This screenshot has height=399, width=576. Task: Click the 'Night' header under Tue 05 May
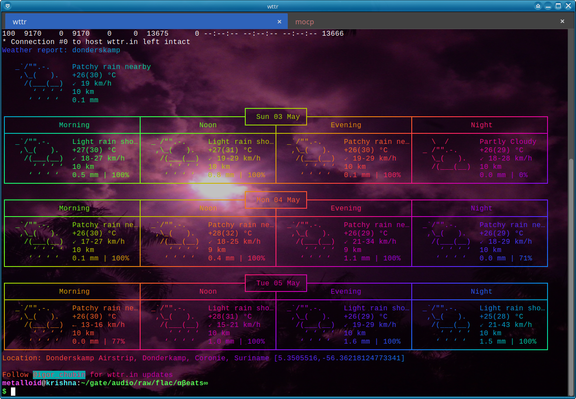[481, 291]
